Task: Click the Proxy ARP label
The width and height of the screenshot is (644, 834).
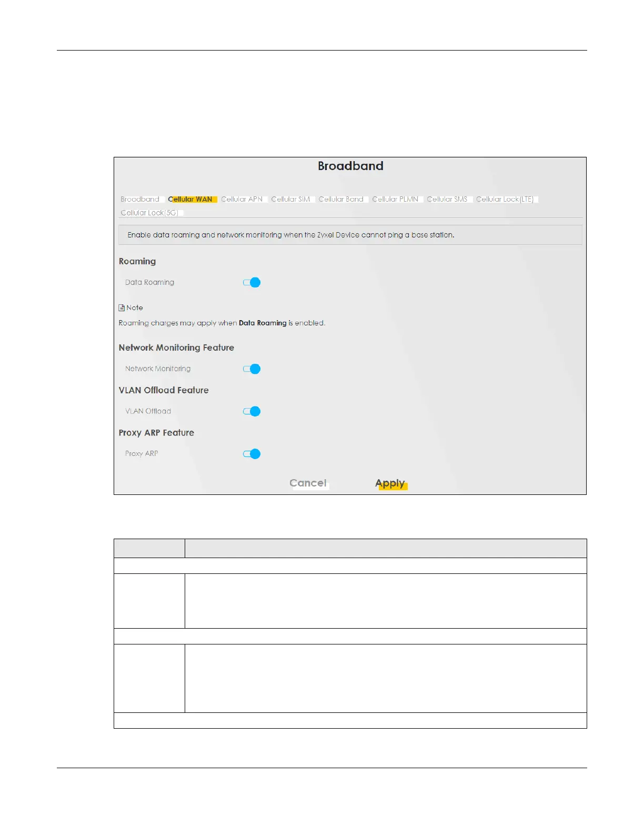Action: (x=142, y=454)
